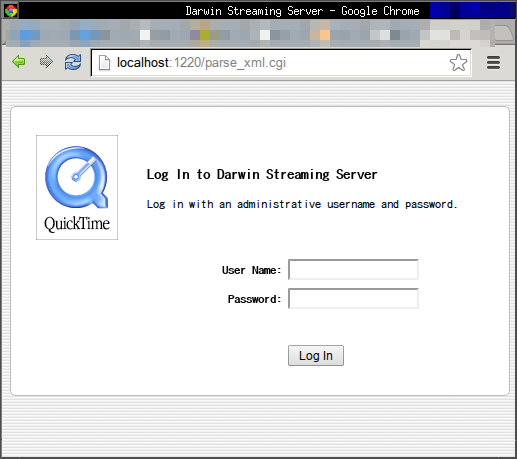
Task: Click the 'Password:' label
Action: tap(255, 299)
